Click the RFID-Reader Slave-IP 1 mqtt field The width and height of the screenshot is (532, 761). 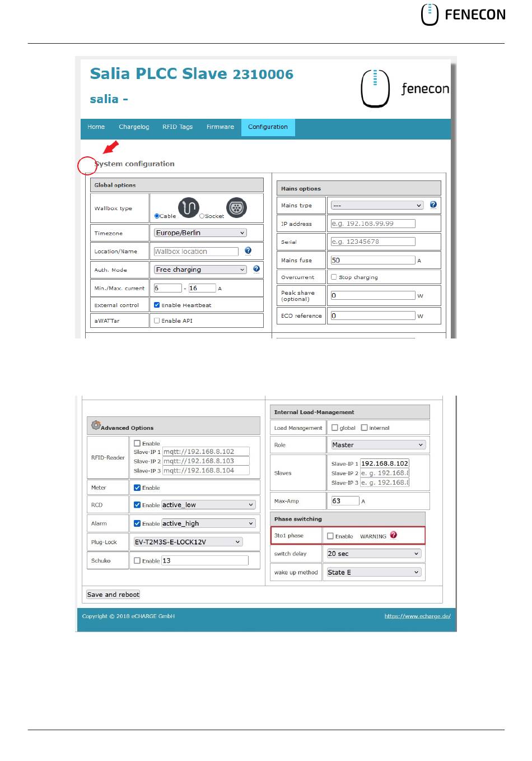(206, 452)
